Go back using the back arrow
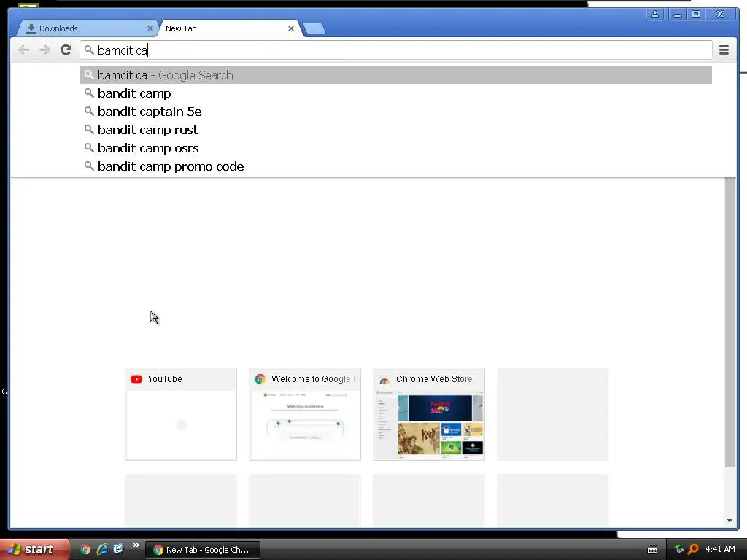 (x=23, y=50)
